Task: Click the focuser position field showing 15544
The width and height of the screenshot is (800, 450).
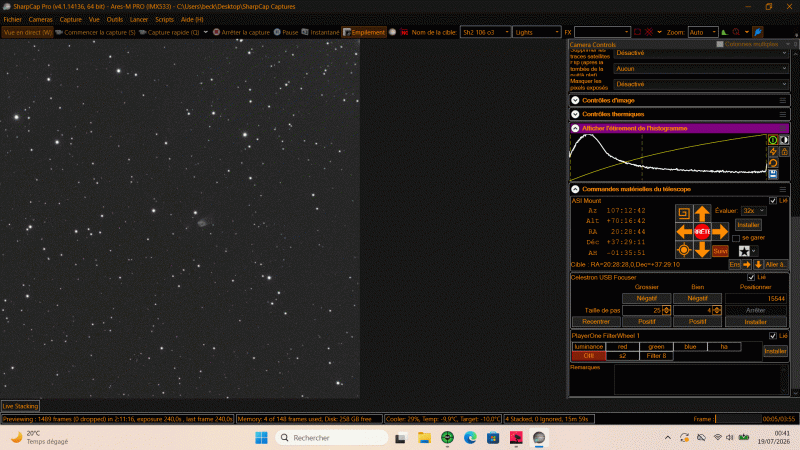Action: point(756,298)
